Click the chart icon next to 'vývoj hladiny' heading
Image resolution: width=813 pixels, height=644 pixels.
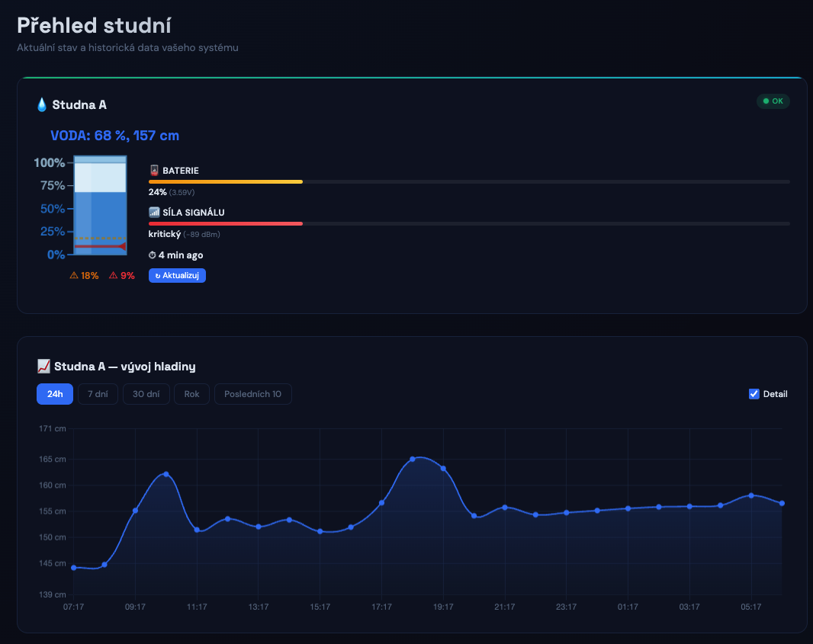pos(43,366)
